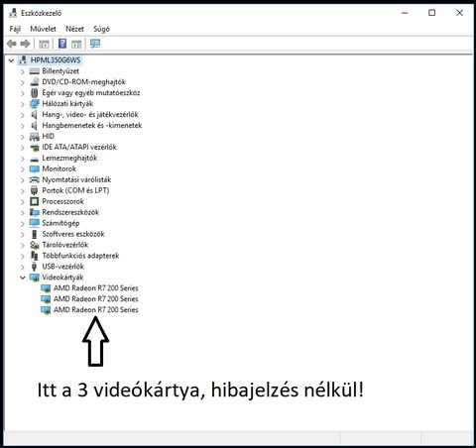This screenshot has width=476, height=448.
Task: Click the Nyomtatási várólisták printer icon
Action: (35, 179)
